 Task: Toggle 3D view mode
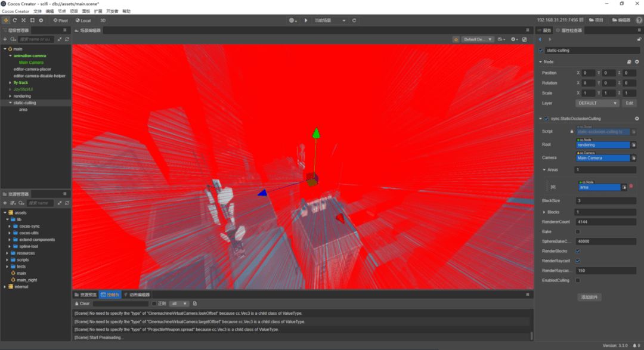click(103, 20)
